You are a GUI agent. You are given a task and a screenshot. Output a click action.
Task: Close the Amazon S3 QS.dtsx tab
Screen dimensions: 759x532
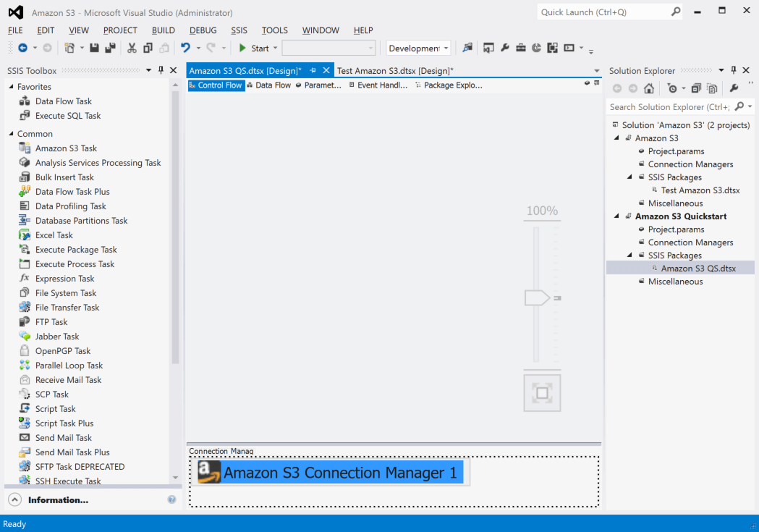click(x=326, y=70)
